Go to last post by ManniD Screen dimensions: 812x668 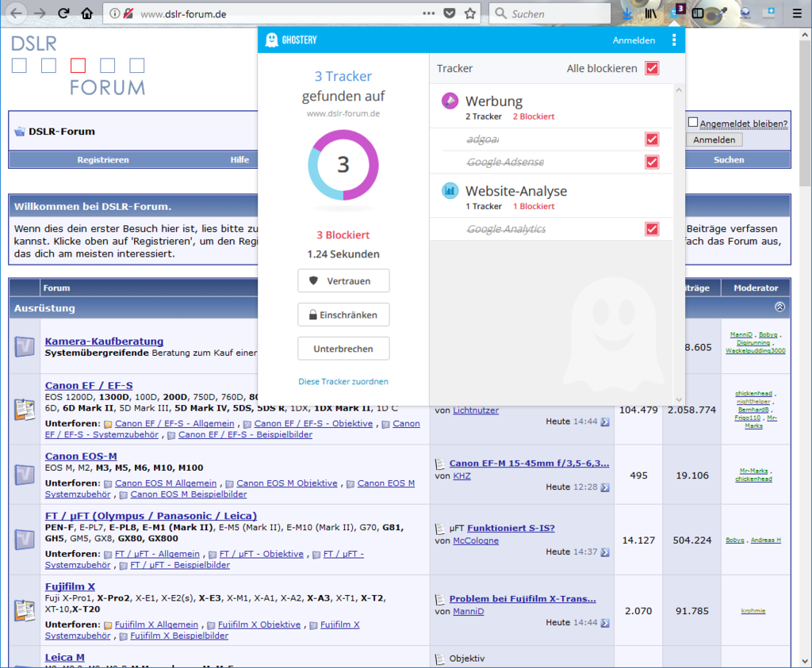(605, 623)
